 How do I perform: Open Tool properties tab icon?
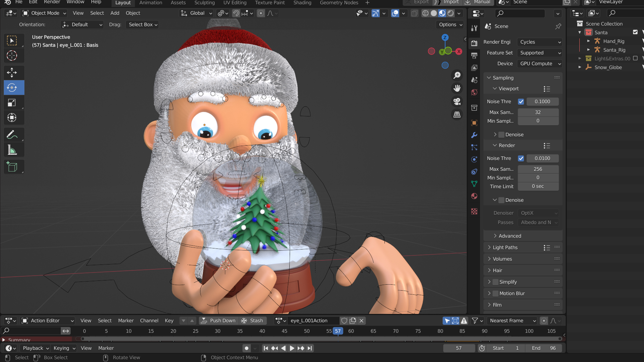474,28
